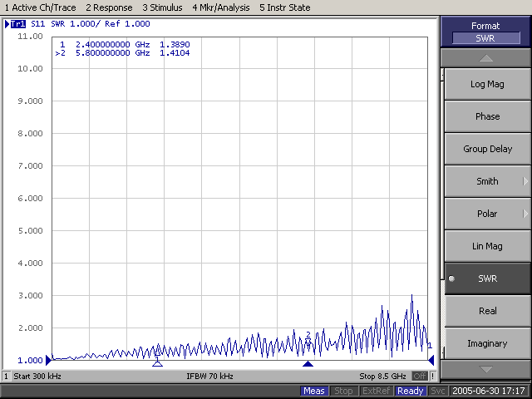The image size is (532, 399).
Task: Click the S11 measurement label
Action: [x=37, y=24]
